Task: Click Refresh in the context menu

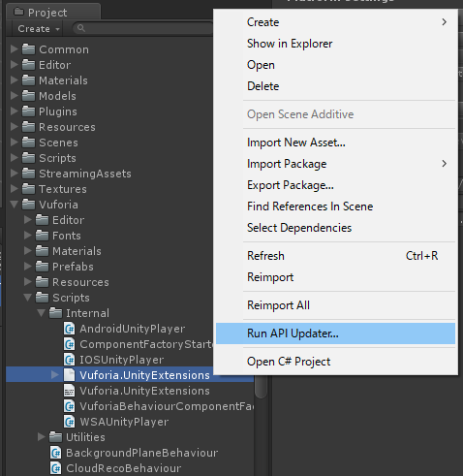Action: click(335, 256)
